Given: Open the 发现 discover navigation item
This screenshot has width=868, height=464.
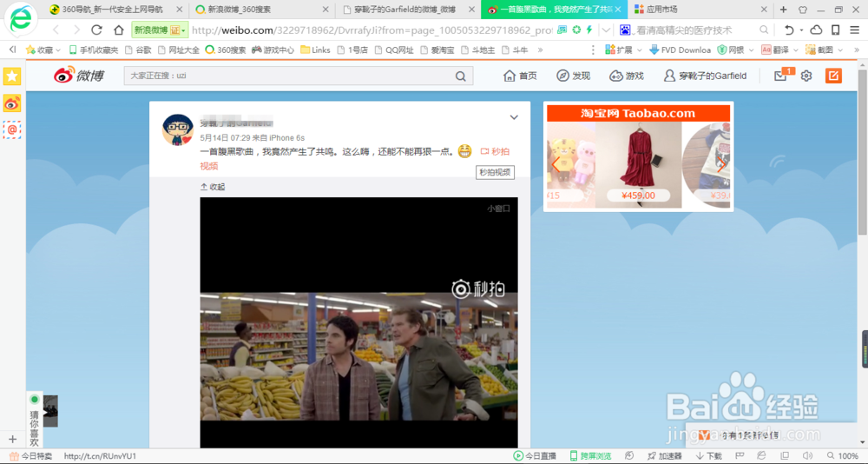Looking at the screenshot, I should [574, 76].
